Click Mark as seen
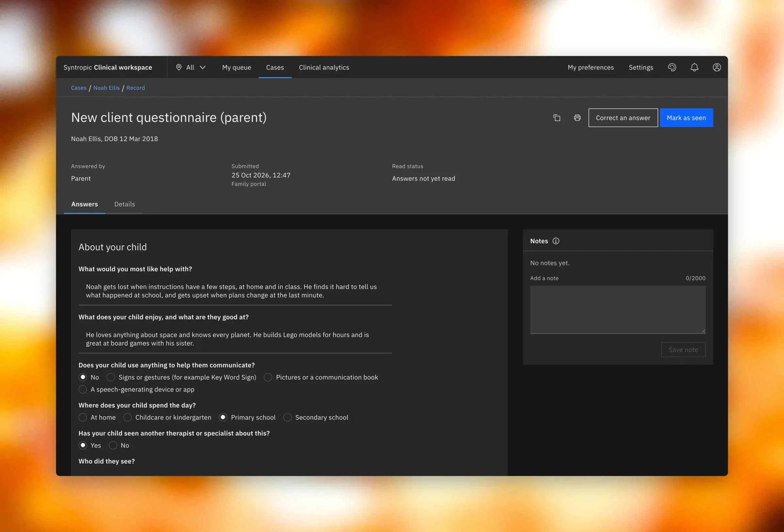Screen dimensions: 784x532 point(686,118)
